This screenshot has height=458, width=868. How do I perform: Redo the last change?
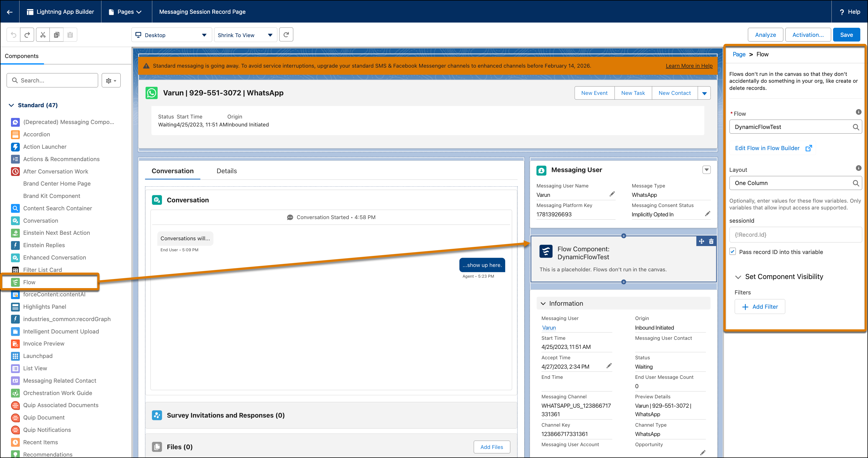click(27, 35)
